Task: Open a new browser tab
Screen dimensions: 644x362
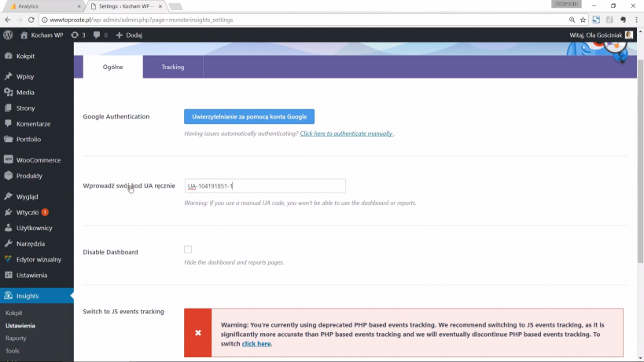Action: tap(175, 6)
